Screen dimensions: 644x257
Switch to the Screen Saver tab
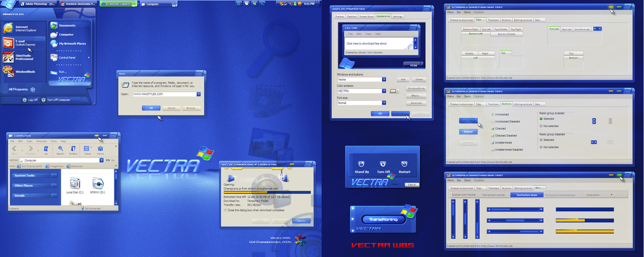click(x=366, y=17)
